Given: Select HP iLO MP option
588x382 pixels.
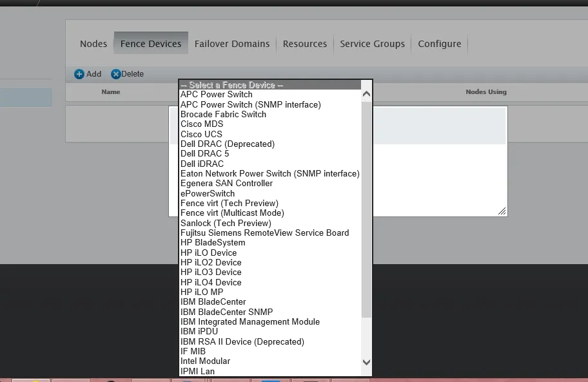Looking at the screenshot, I should pos(270,292).
